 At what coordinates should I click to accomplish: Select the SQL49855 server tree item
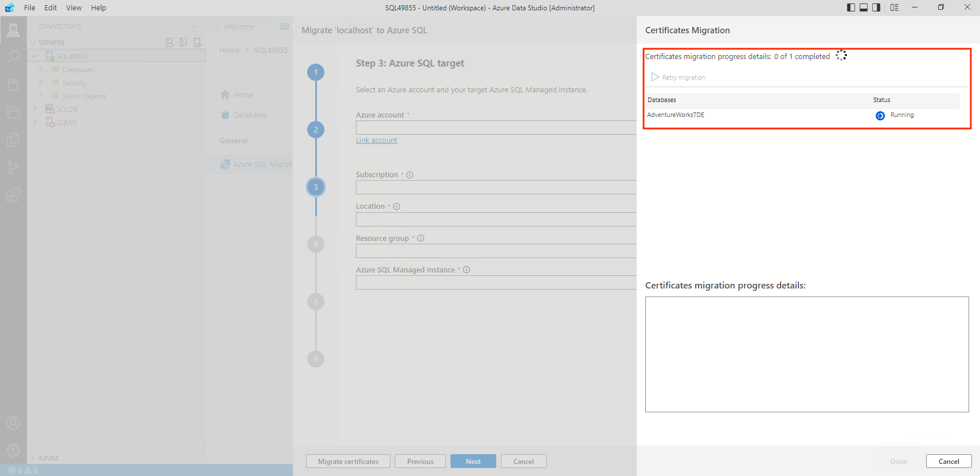point(117,56)
